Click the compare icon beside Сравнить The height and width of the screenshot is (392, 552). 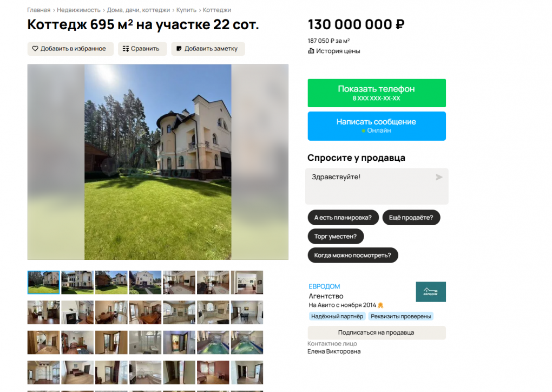(x=126, y=49)
